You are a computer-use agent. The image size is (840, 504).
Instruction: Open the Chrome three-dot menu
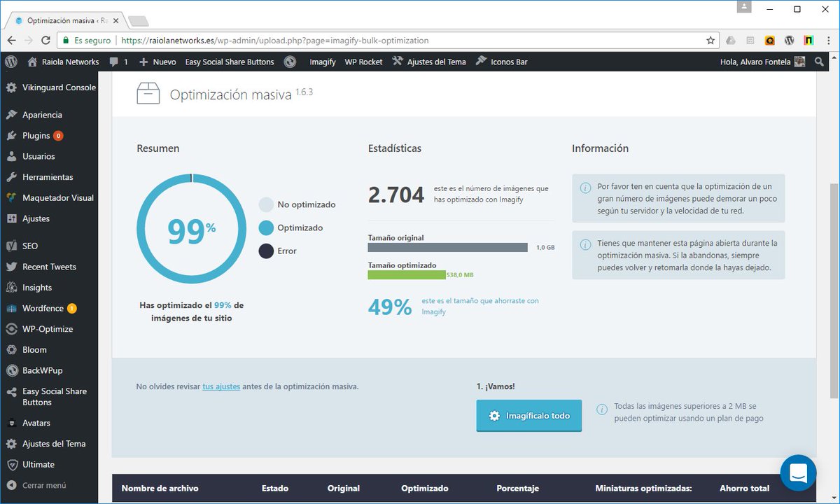tap(827, 41)
